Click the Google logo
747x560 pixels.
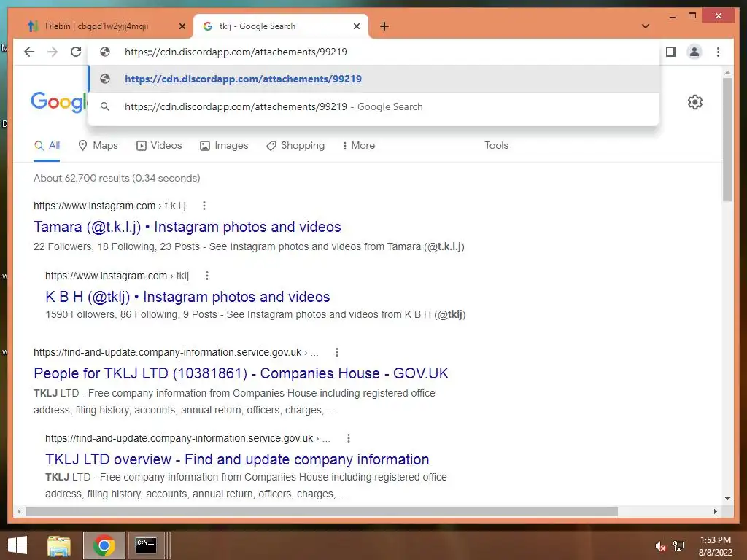[59, 102]
